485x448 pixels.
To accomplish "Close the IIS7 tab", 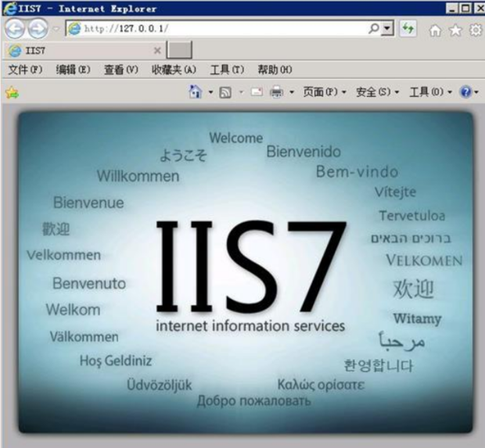I will pos(157,50).
